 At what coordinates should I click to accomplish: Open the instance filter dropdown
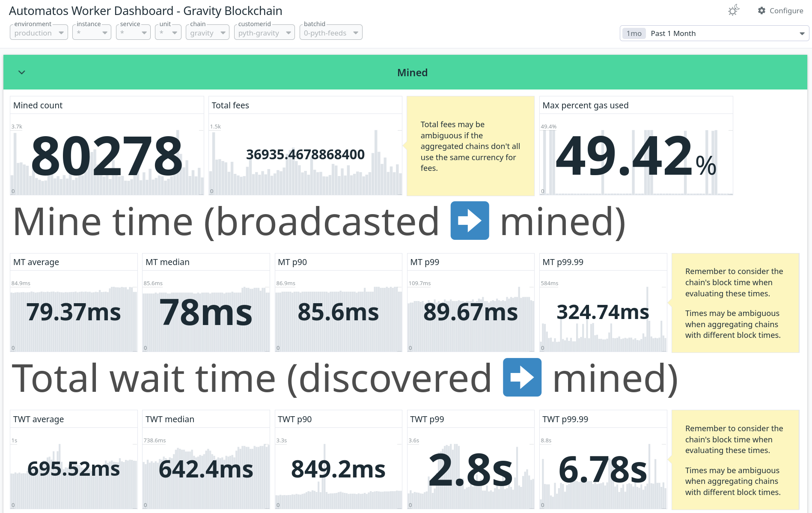point(92,33)
